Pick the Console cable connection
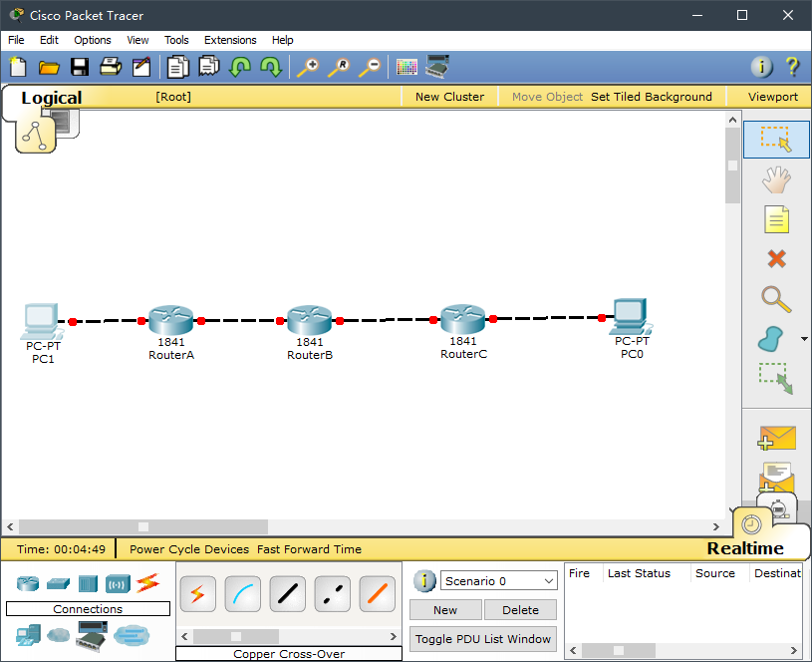 coord(243,593)
